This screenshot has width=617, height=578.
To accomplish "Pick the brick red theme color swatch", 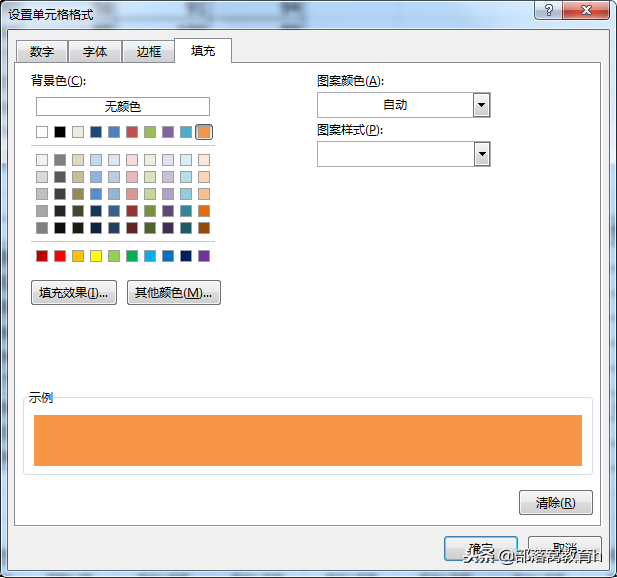I will [132, 132].
